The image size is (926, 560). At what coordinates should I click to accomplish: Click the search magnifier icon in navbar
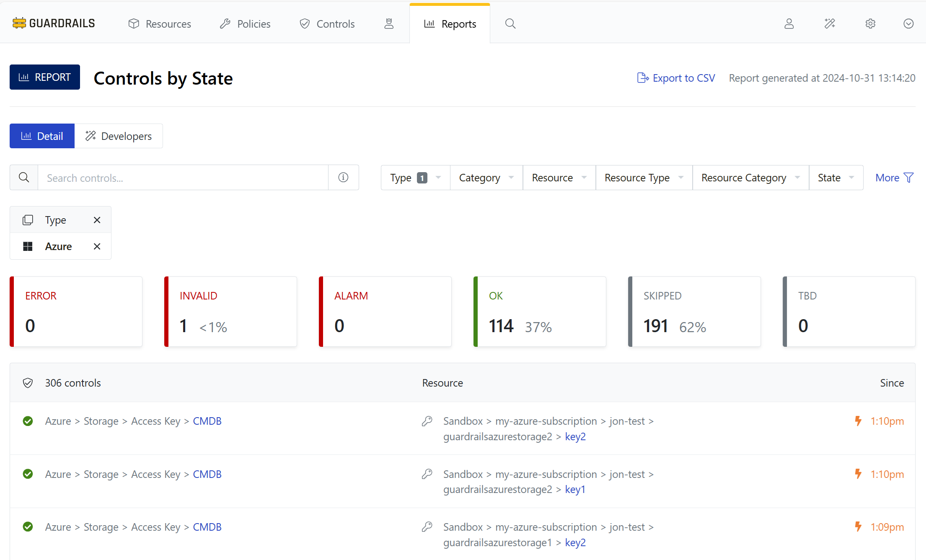point(510,24)
